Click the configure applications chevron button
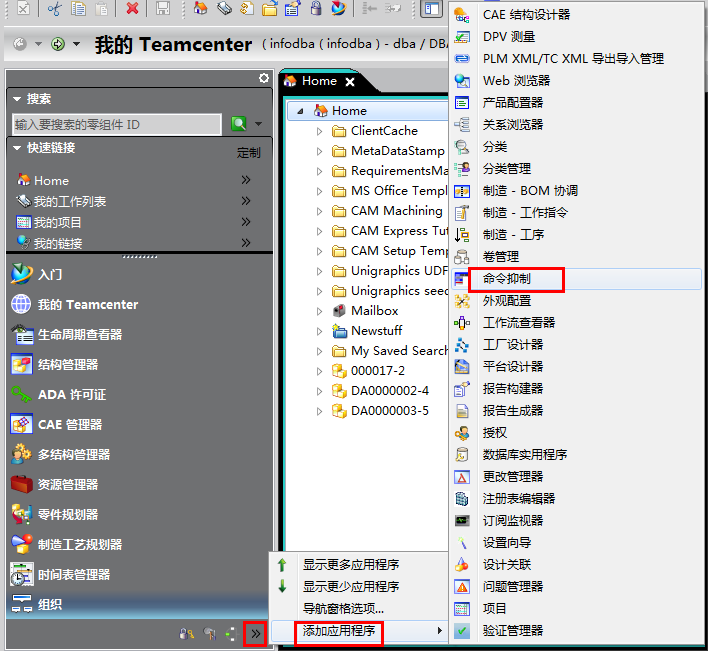The width and height of the screenshot is (708, 651). pyautogui.click(x=256, y=634)
